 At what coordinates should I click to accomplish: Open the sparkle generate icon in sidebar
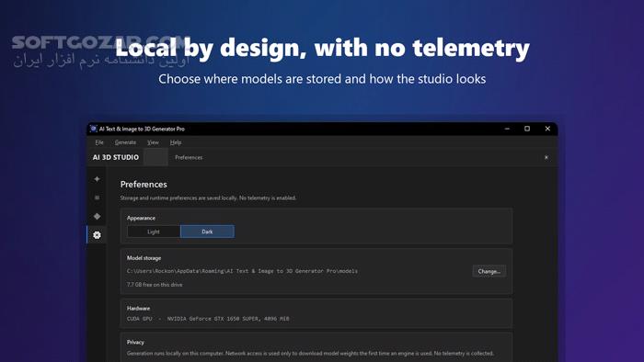tap(97, 179)
